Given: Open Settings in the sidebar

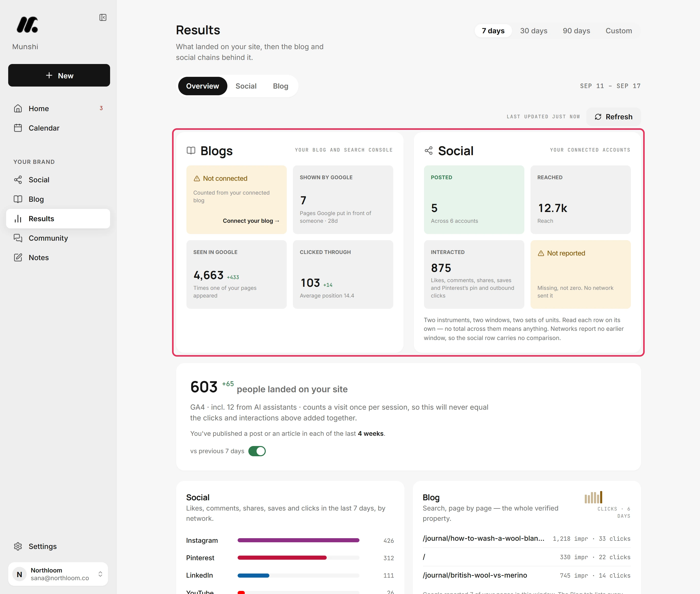Looking at the screenshot, I should point(58,546).
